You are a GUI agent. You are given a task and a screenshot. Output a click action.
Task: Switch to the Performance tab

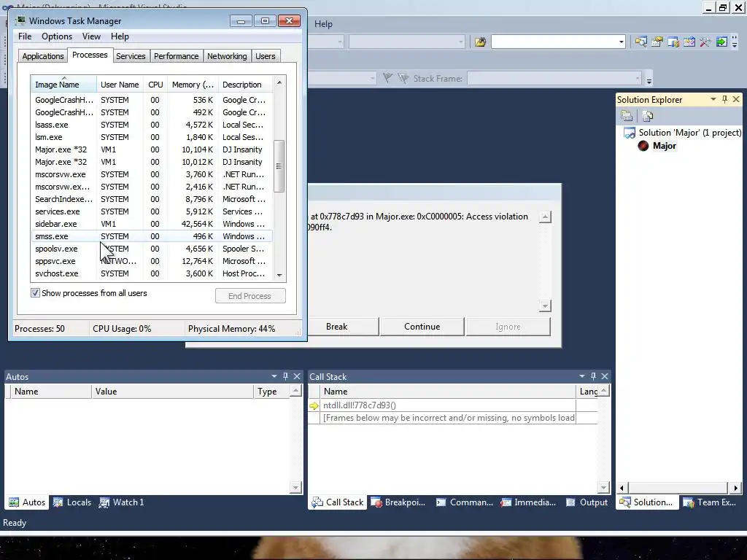(x=177, y=56)
